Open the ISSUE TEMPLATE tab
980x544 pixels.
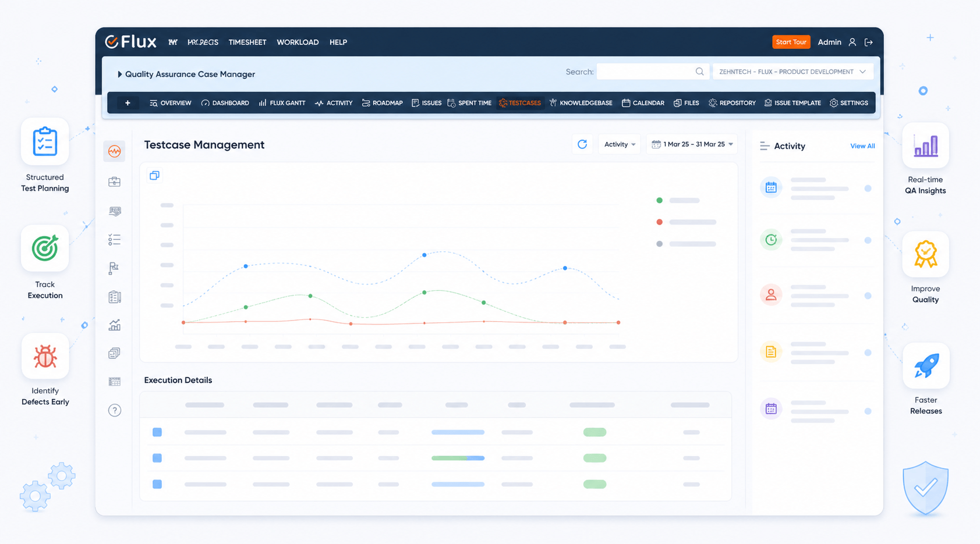coord(793,103)
